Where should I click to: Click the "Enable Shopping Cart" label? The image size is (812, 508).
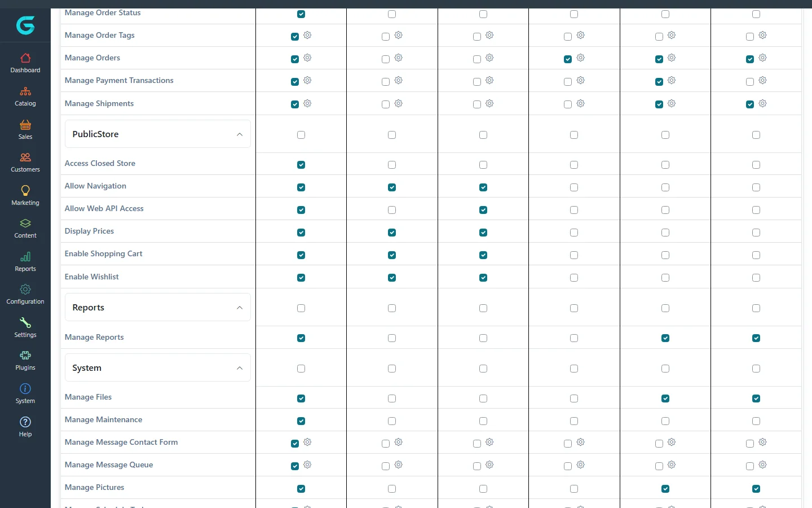click(104, 253)
